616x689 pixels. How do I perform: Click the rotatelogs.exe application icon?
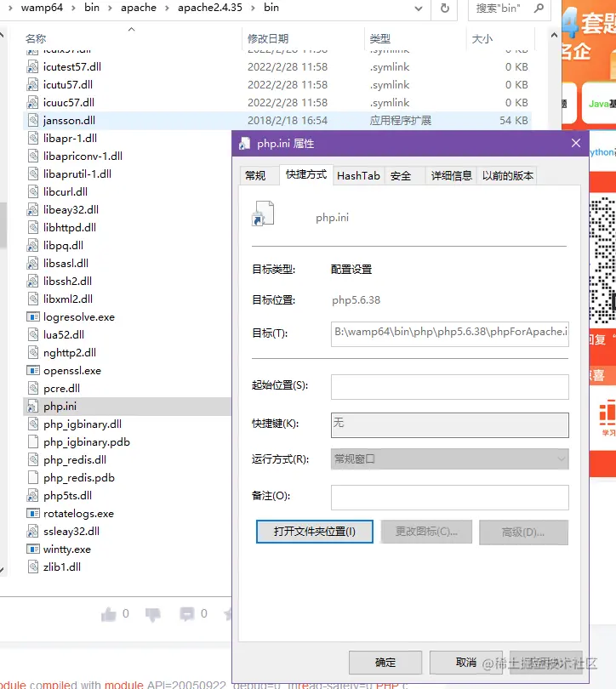[32, 513]
